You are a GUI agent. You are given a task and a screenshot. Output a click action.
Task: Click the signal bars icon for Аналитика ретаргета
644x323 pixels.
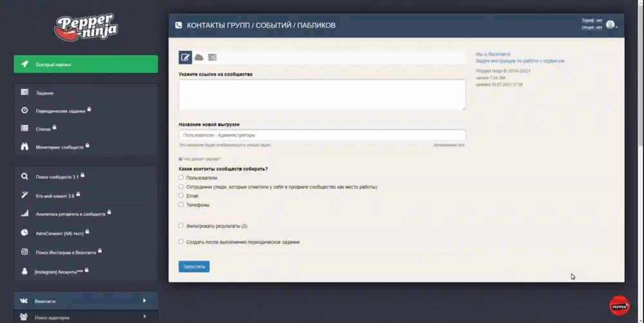click(x=24, y=214)
